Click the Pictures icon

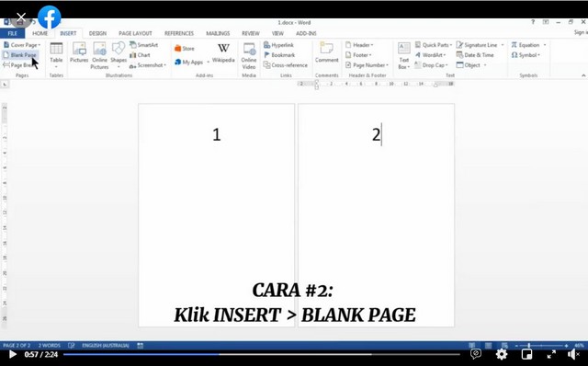pyautogui.click(x=79, y=52)
